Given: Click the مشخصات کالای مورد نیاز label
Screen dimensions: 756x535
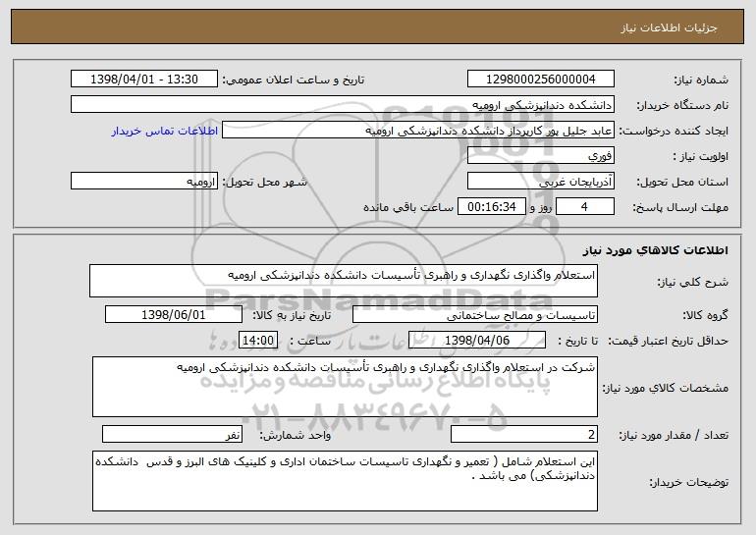Looking at the screenshot, I should tap(666, 388).
